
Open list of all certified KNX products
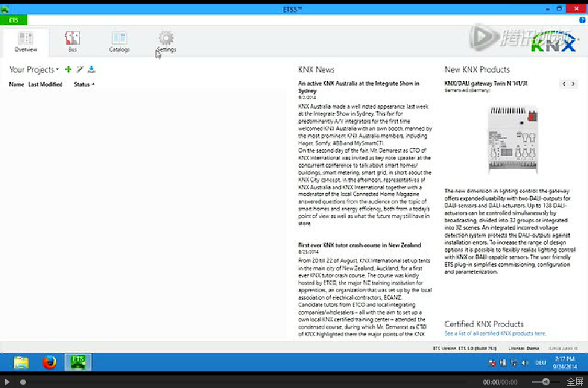coord(495,333)
